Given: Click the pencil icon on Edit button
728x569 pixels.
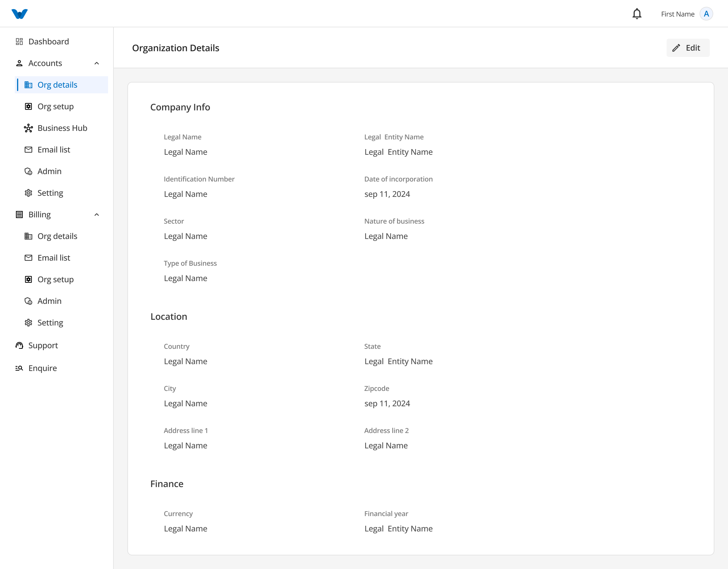Looking at the screenshot, I should pos(676,48).
